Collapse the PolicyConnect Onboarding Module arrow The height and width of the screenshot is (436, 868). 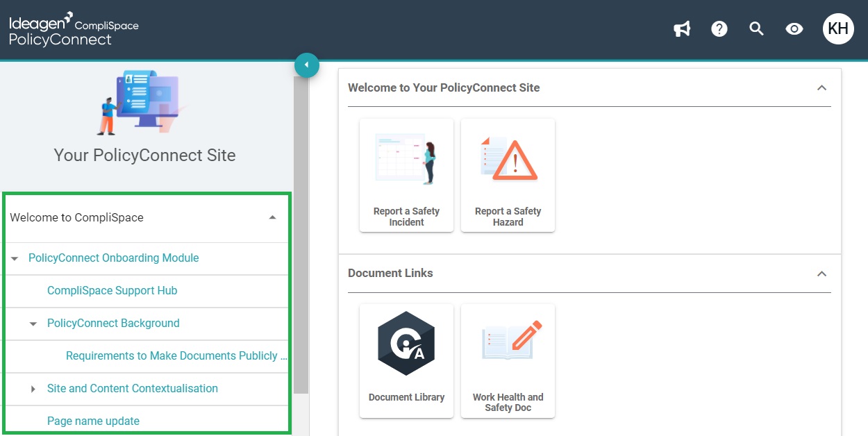tap(15, 258)
